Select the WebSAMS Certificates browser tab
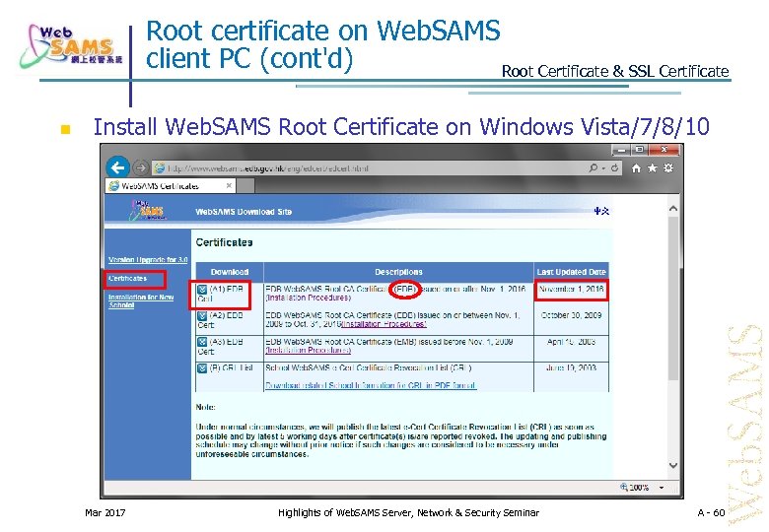 (x=171, y=186)
